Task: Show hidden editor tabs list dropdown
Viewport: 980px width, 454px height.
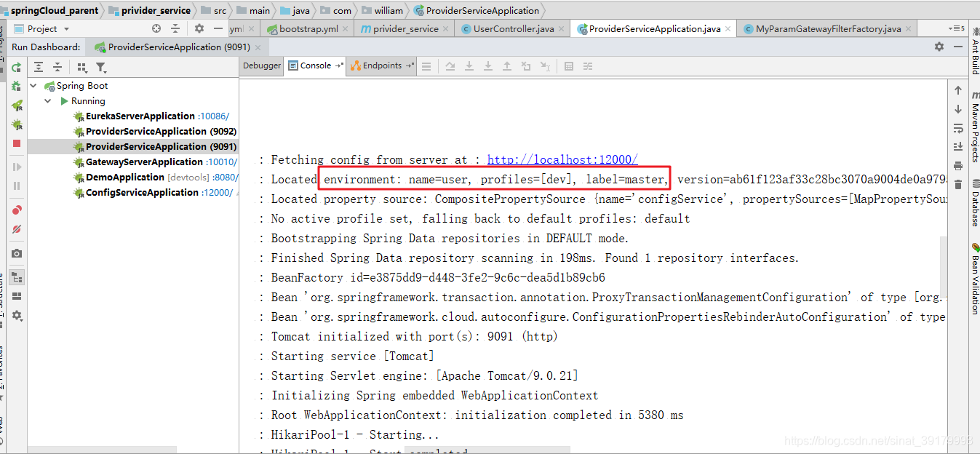Action: click(957, 28)
